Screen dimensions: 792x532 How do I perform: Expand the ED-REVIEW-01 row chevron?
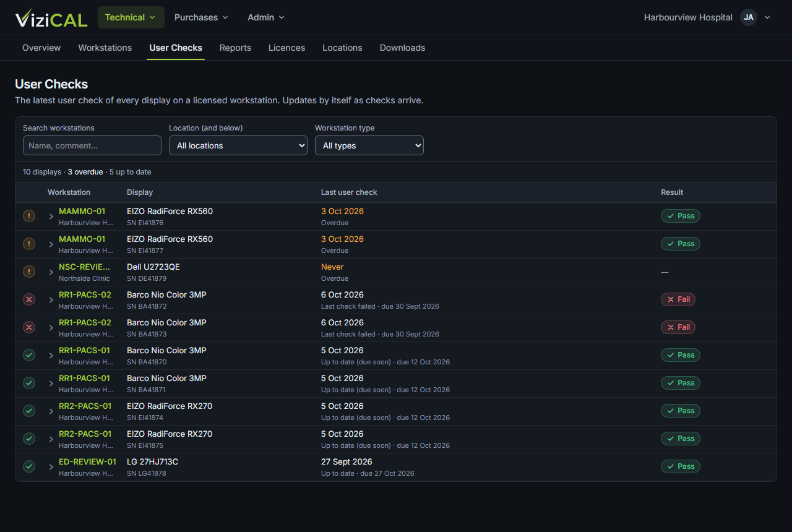coord(51,467)
